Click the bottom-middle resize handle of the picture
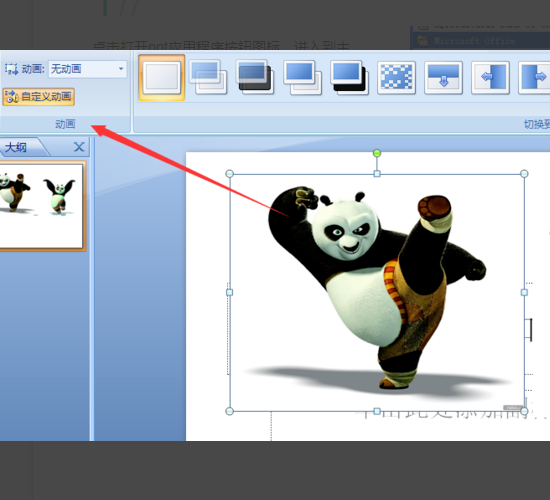Image resolution: width=550 pixels, height=500 pixels. tap(377, 411)
